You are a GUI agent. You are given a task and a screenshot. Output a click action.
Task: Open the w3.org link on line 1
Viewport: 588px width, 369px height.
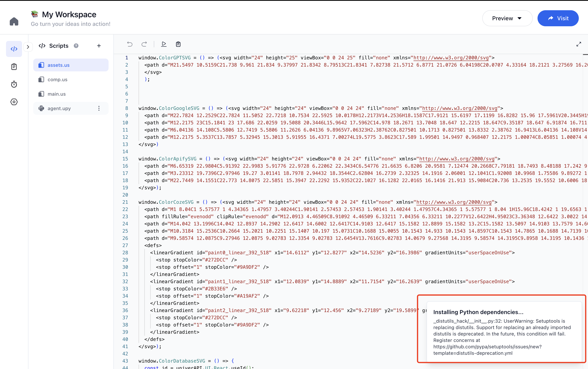coord(451,58)
